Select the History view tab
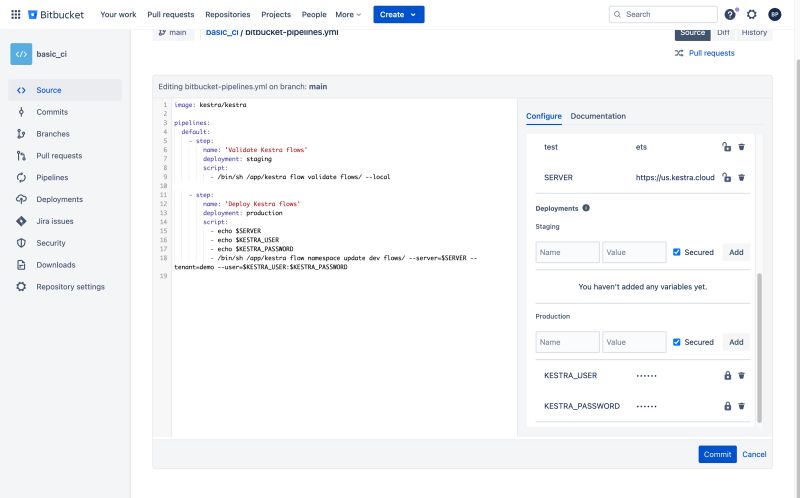The height and width of the screenshot is (498, 800). tap(754, 33)
